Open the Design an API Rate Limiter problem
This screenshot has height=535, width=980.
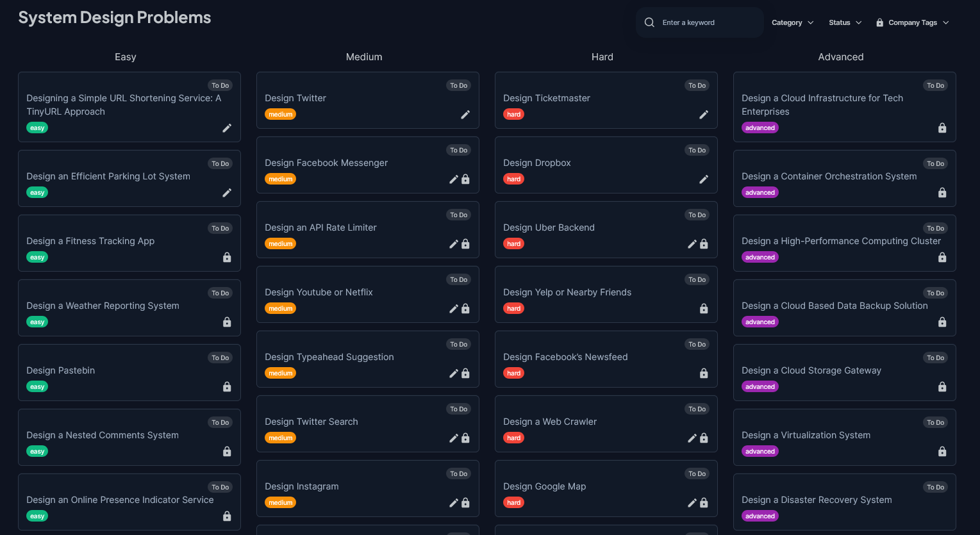(x=320, y=227)
